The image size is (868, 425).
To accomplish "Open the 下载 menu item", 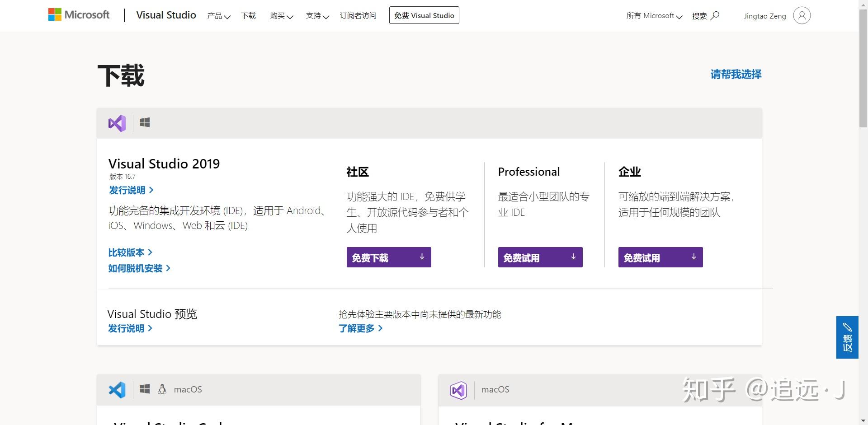I will click(x=249, y=16).
